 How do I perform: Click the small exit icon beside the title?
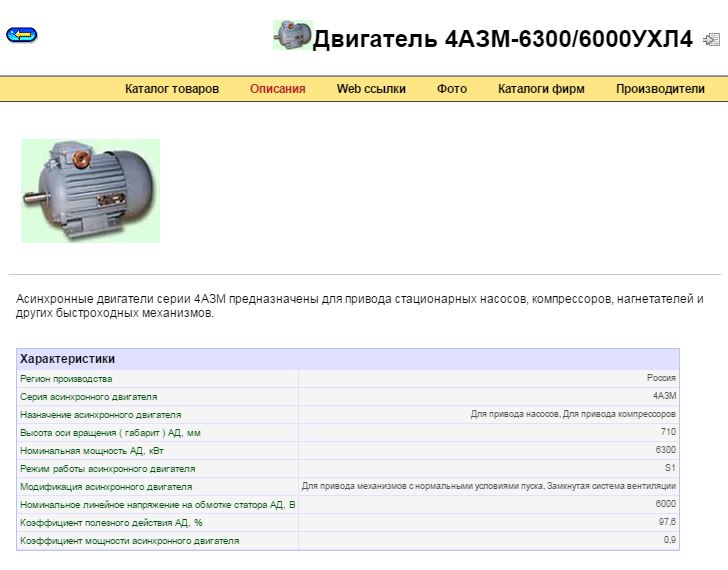point(711,39)
